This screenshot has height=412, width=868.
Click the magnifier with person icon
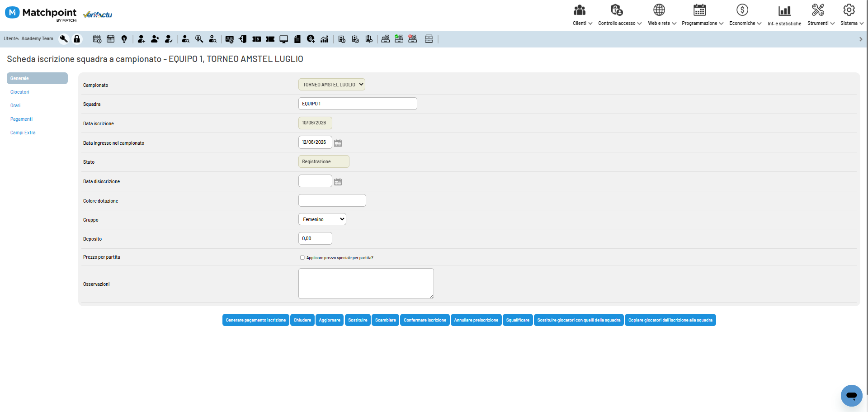pos(199,39)
